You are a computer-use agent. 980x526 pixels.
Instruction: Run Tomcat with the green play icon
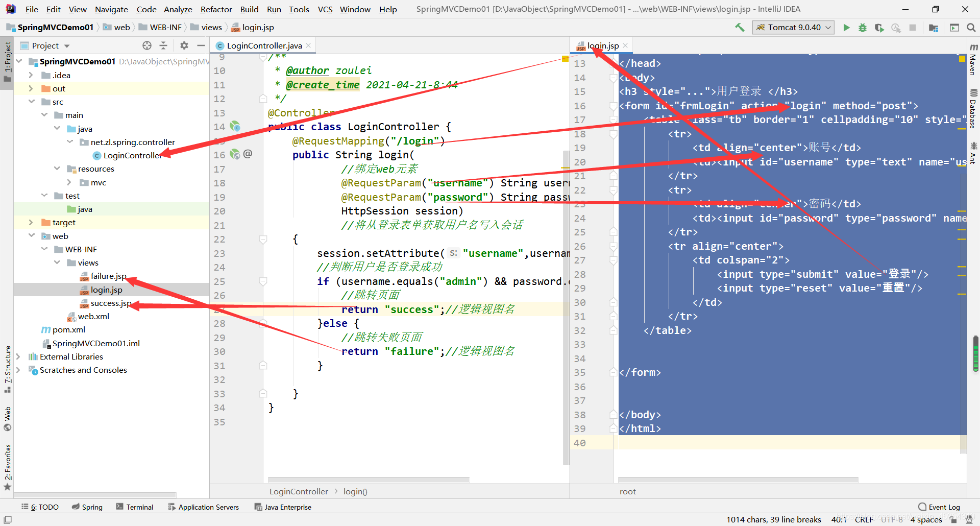coord(846,28)
